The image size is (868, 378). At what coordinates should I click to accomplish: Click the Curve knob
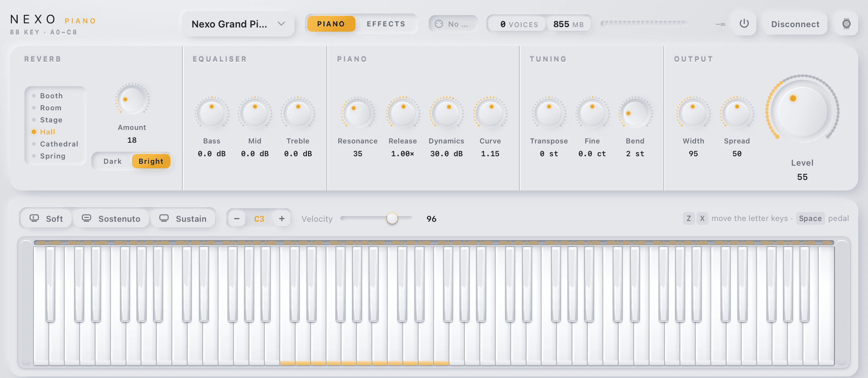[x=490, y=113]
